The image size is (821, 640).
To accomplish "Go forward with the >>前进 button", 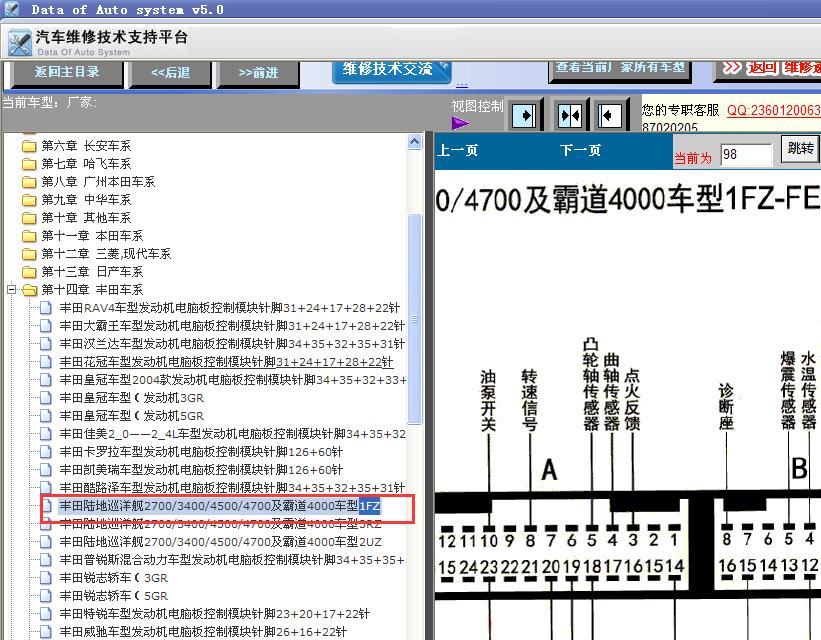I will coord(258,73).
